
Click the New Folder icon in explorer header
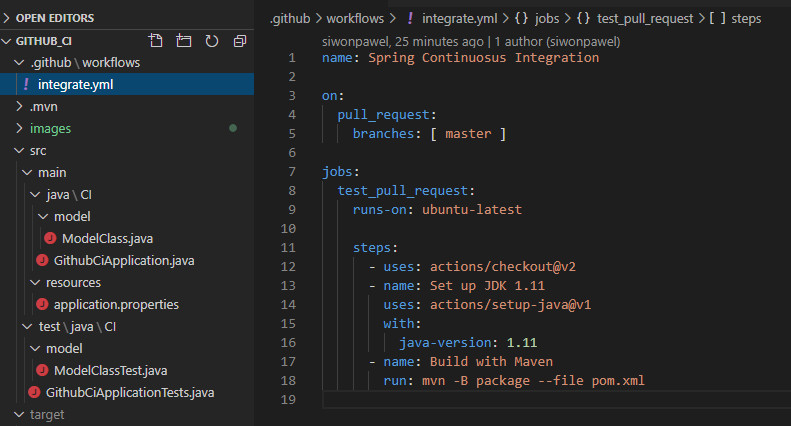[x=184, y=41]
